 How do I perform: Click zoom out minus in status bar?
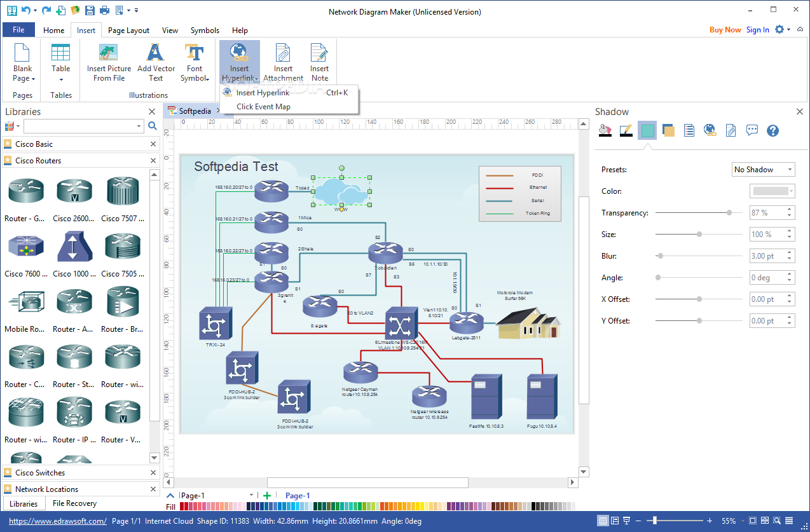click(x=640, y=521)
